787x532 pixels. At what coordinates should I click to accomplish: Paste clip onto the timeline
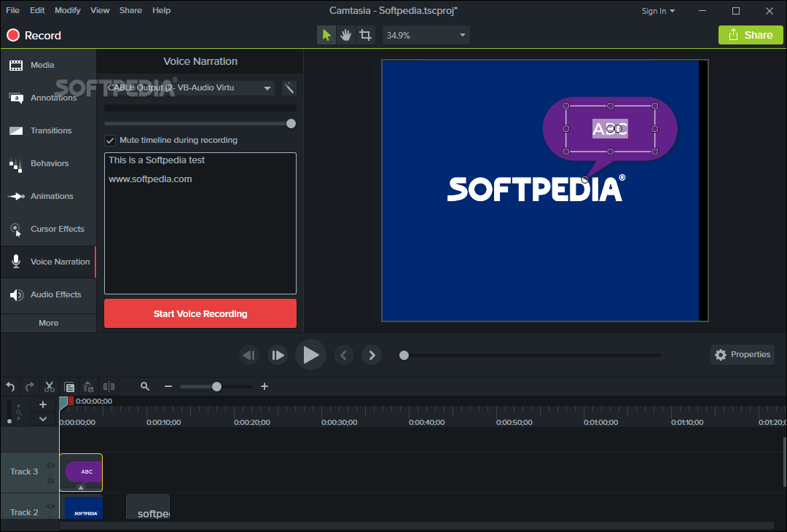click(88, 387)
